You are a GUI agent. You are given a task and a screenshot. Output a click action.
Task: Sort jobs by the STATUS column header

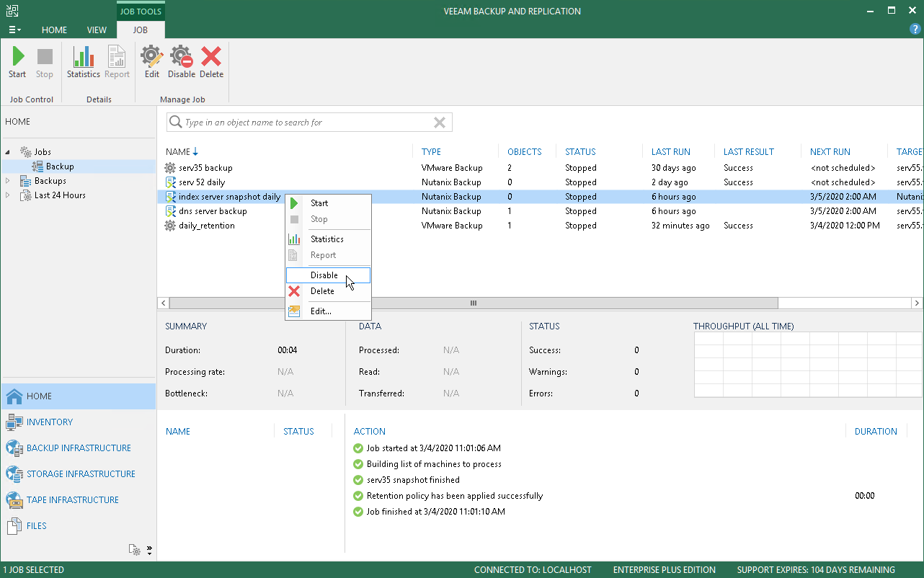tap(580, 152)
